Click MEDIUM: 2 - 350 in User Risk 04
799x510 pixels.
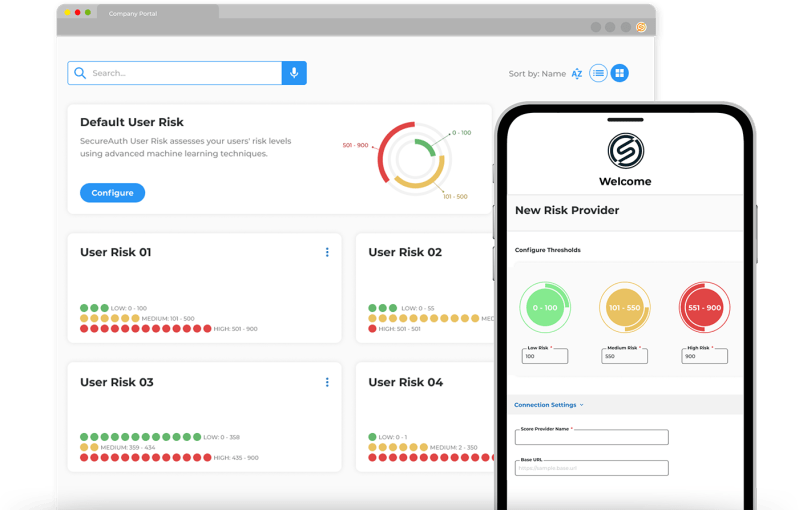pos(454,447)
